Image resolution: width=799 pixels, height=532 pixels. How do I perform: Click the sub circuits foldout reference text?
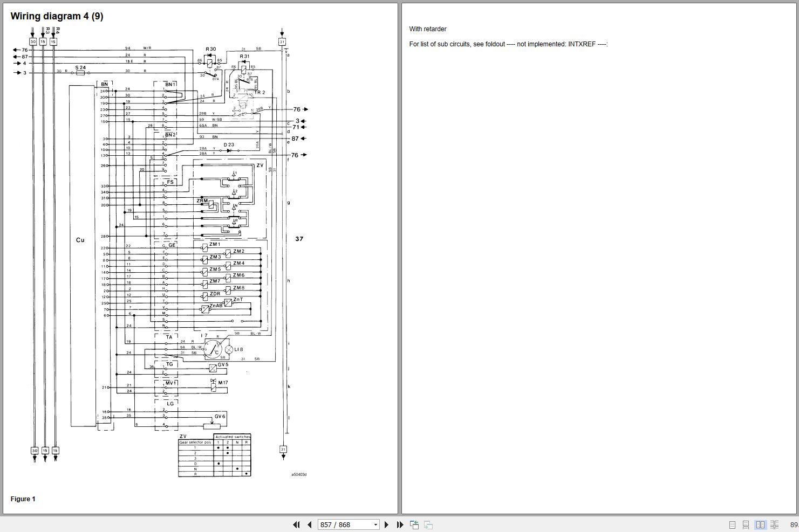pyautogui.click(x=508, y=44)
